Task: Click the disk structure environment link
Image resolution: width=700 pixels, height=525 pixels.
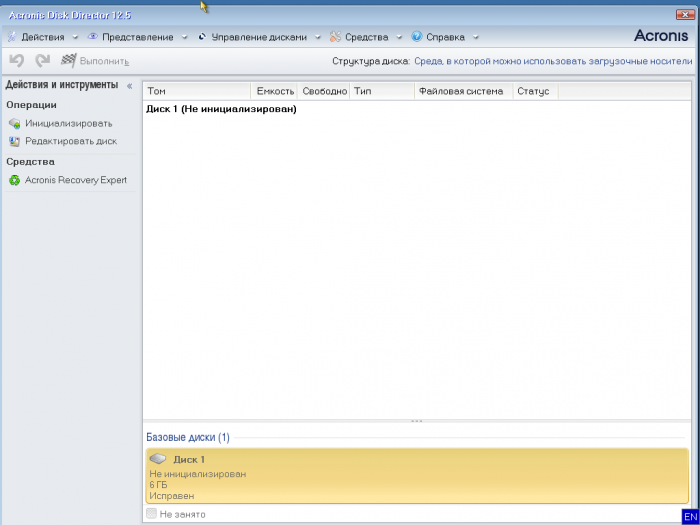Action: pyautogui.click(x=553, y=61)
